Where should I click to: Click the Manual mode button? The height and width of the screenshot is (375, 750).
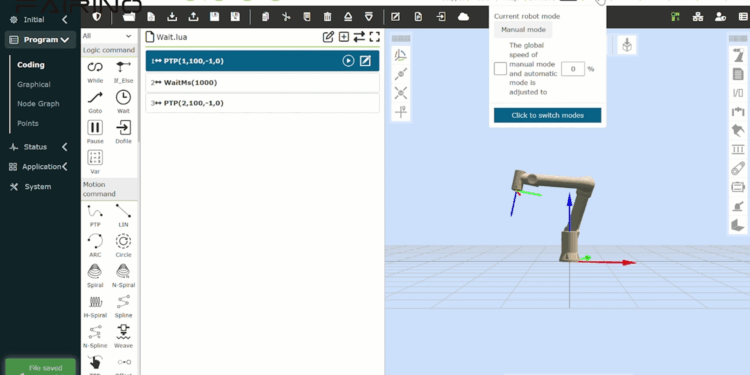(x=523, y=30)
